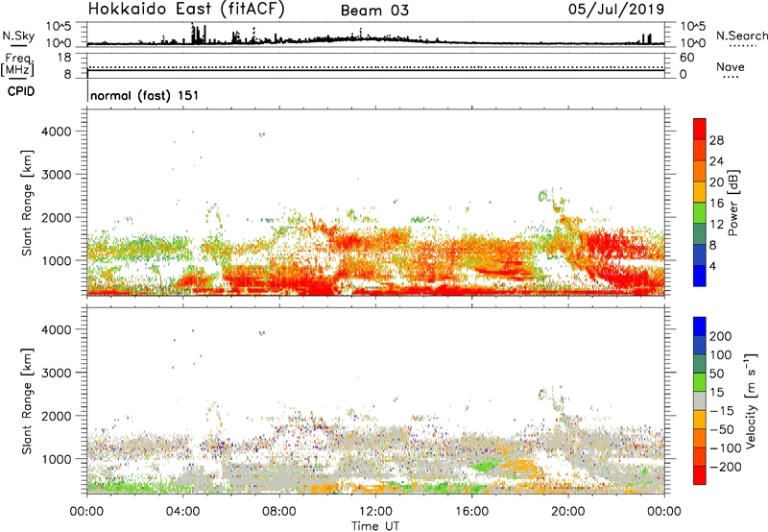This screenshot has width=768, height=532.
Task: Click the 'CPID' label
Action: [x=21, y=91]
